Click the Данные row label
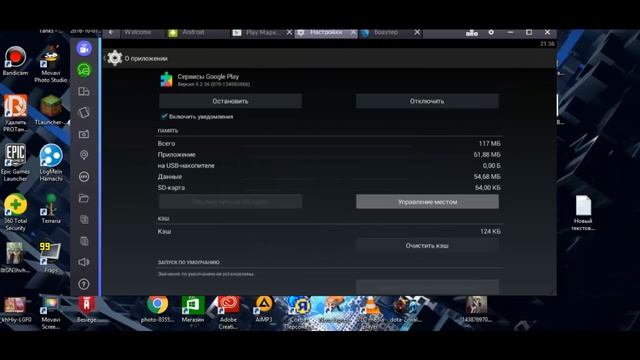Image resolution: width=640 pixels, height=360 pixels. (170, 177)
